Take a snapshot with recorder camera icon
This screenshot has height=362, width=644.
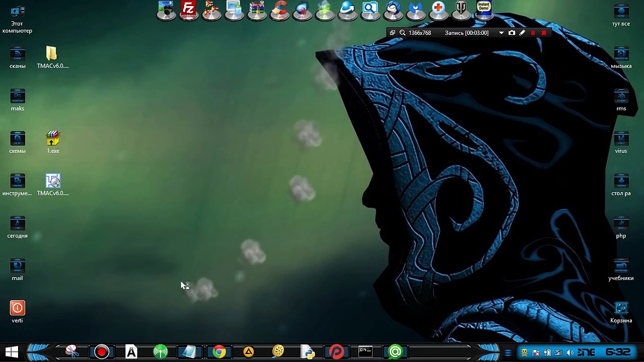point(512,33)
